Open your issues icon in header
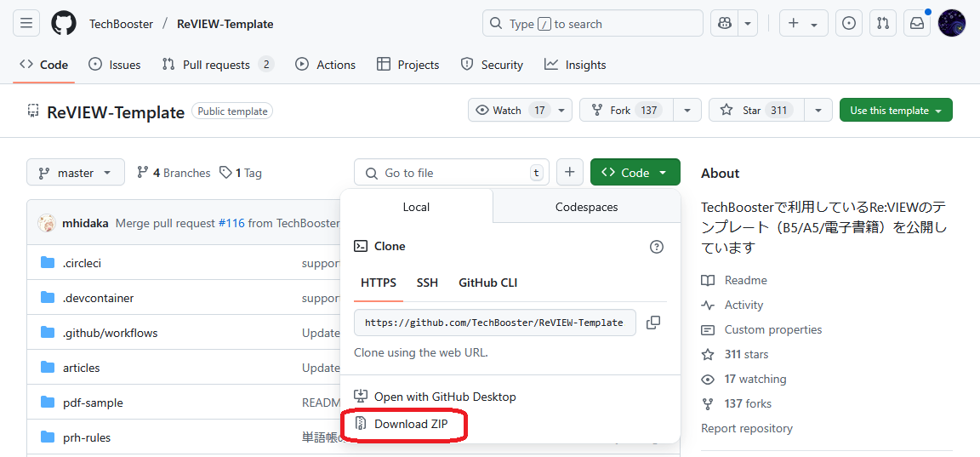The image size is (980, 457). click(x=849, y=24)
